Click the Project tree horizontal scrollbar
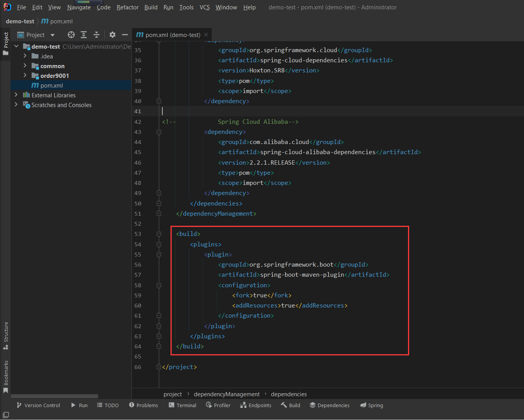Viewport: 524px width, 420px height. 55,396
